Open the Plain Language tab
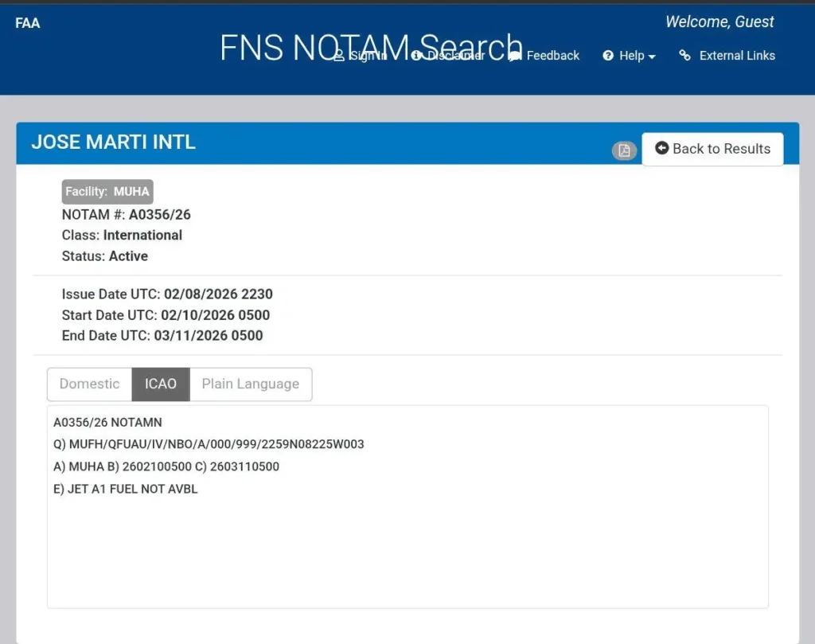Screen dimensions: 815x644 [250, 384]
